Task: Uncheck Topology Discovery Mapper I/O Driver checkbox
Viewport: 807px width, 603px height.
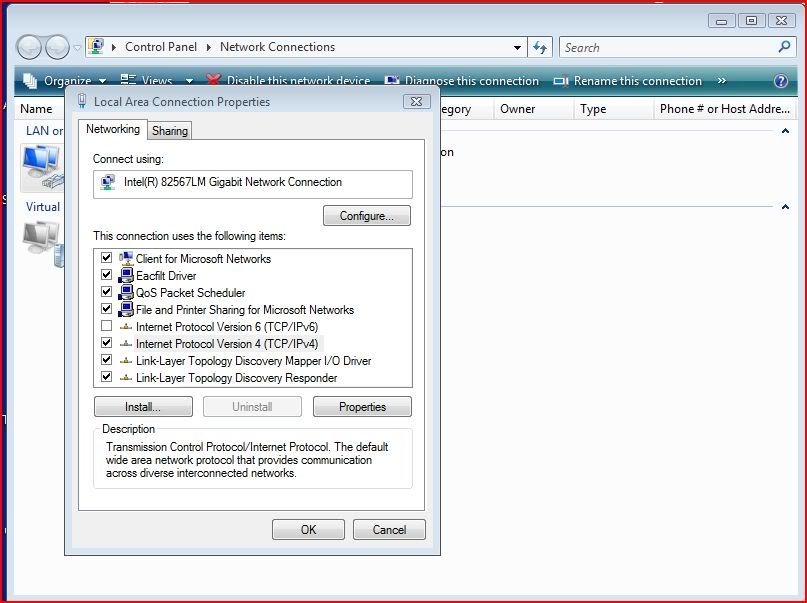Action: (107, 360)
